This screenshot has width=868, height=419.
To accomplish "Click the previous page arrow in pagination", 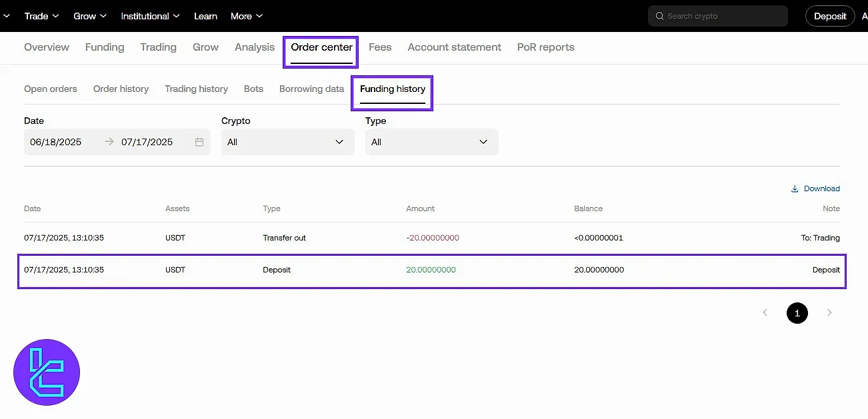I will (765, 312).
